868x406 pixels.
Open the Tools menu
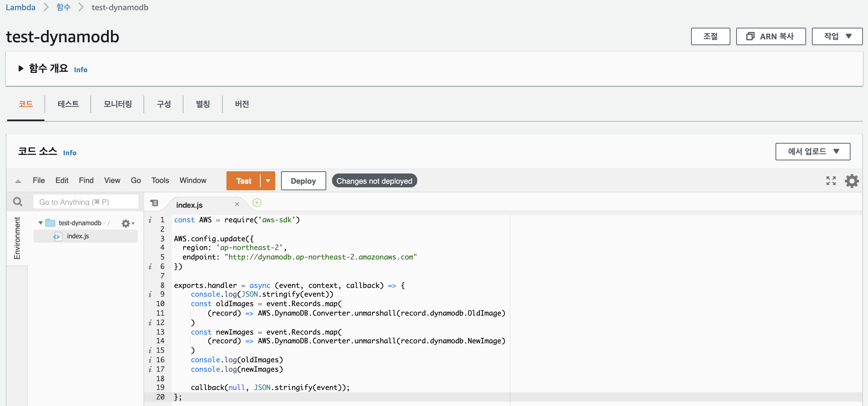pyautogui.click(x=160, y=180)
